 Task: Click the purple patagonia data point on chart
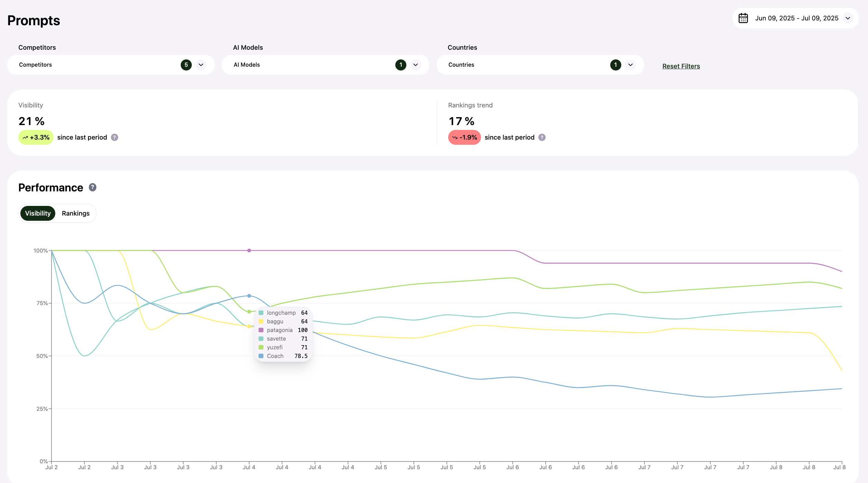point(249,250)
